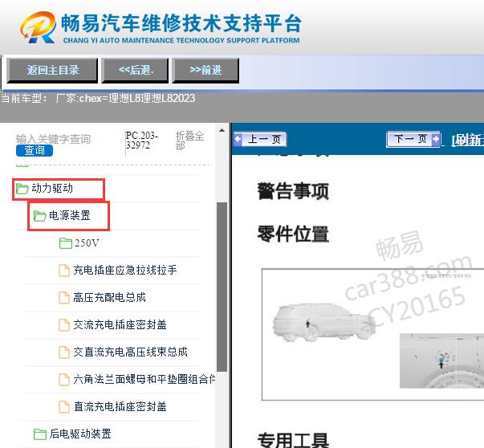Select the 后电驱动装置 tree label
This screenshot has width=484, height=448.
(x=80, y=434)
